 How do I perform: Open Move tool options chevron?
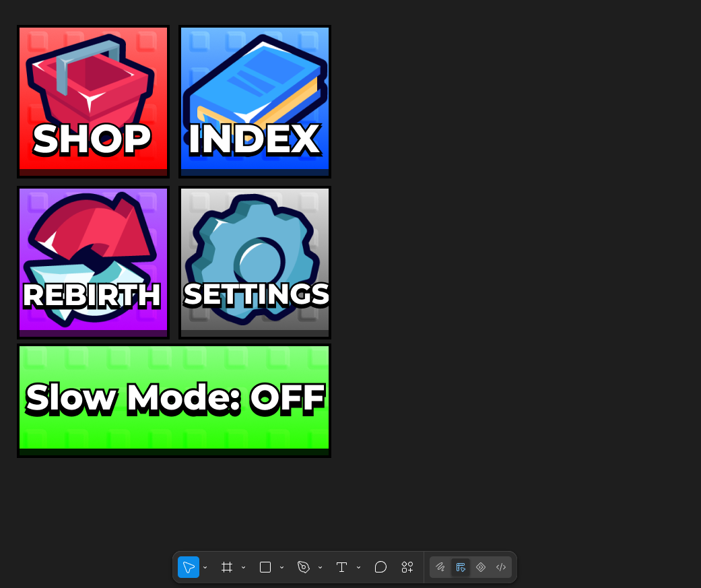coord(205,567)
